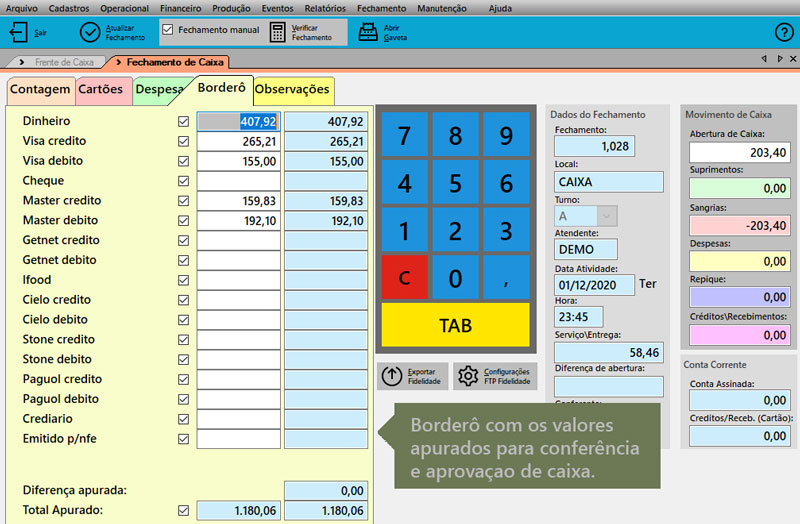
Task: Click the Dinheiro counted value field 407,92
Action: 238,121
